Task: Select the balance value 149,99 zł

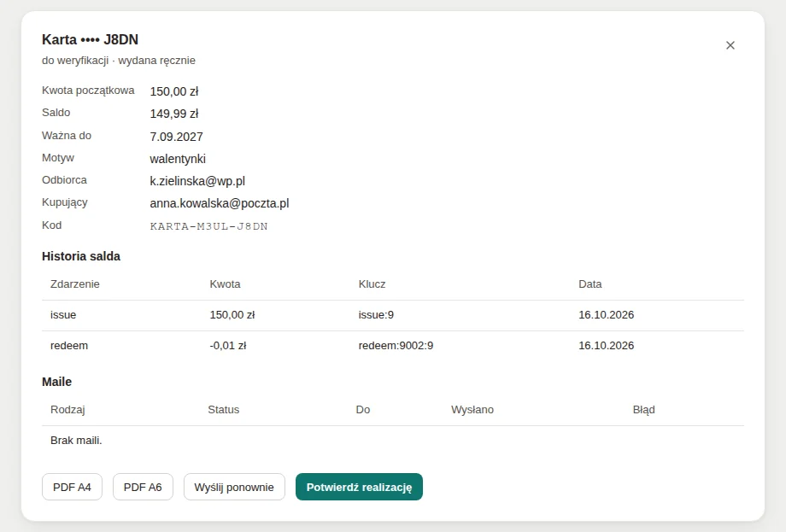Action: [174, 114]
